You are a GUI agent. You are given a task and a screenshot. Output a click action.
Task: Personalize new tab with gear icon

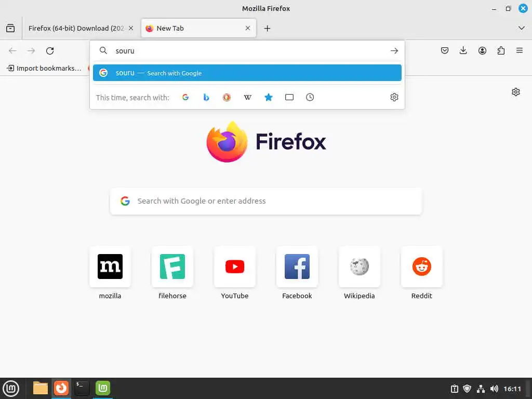(516, 92)
